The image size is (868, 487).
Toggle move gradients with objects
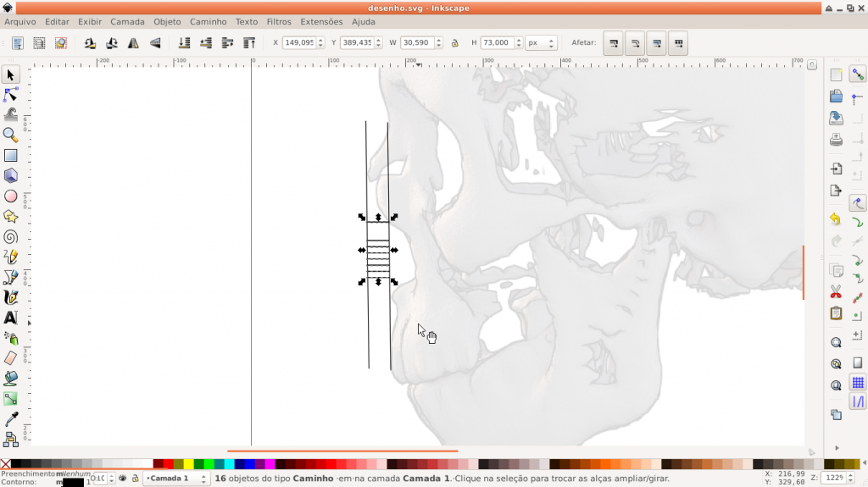657,43
